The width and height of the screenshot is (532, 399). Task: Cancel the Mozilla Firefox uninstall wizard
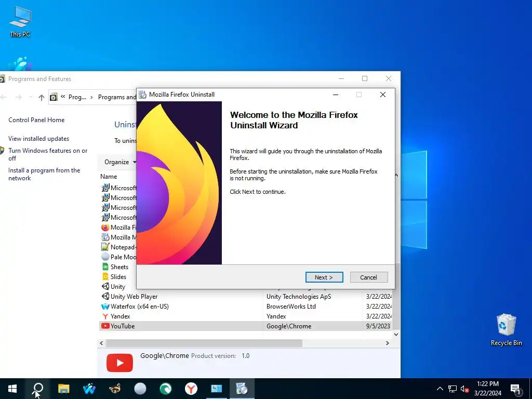pos(368,277)
